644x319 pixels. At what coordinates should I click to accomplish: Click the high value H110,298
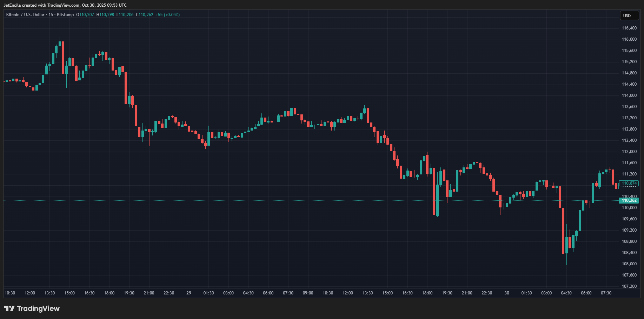[105, 15]
